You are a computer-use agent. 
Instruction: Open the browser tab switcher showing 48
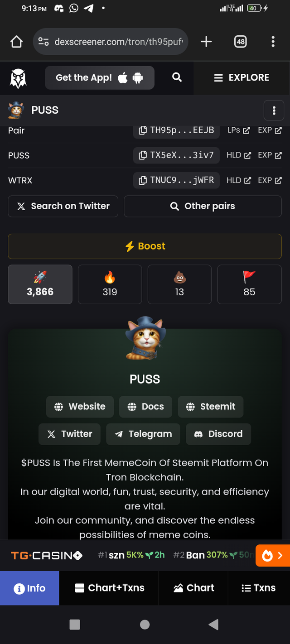pos(240,42)
